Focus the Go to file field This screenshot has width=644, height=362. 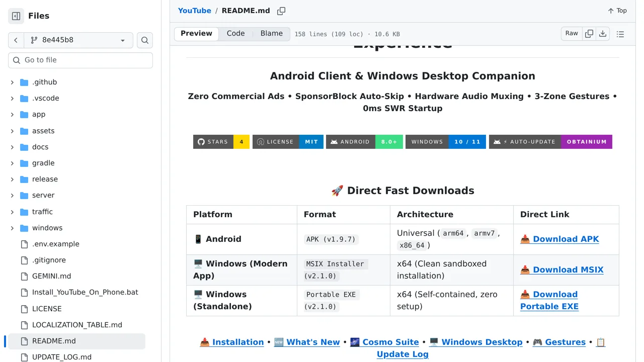point(80,60)
